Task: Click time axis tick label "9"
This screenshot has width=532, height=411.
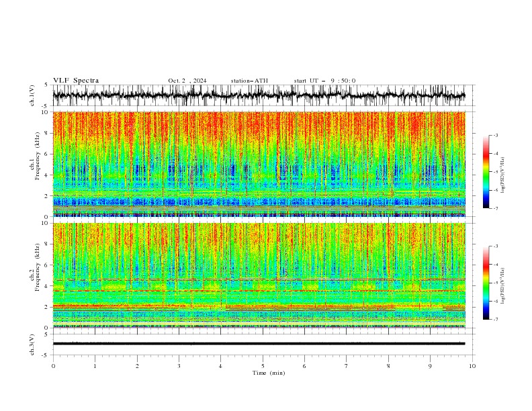Action: click(x=430, y=366)
